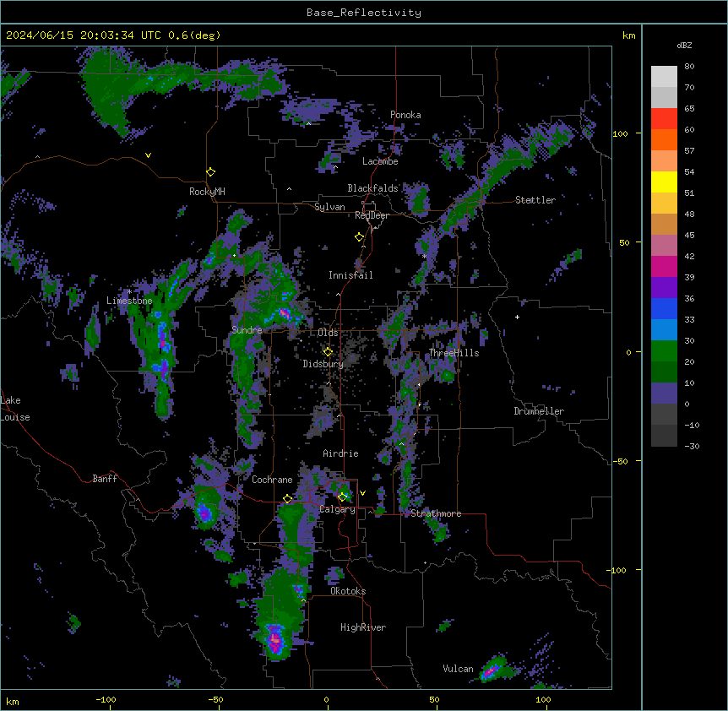Click the Innisfail label

350,275
